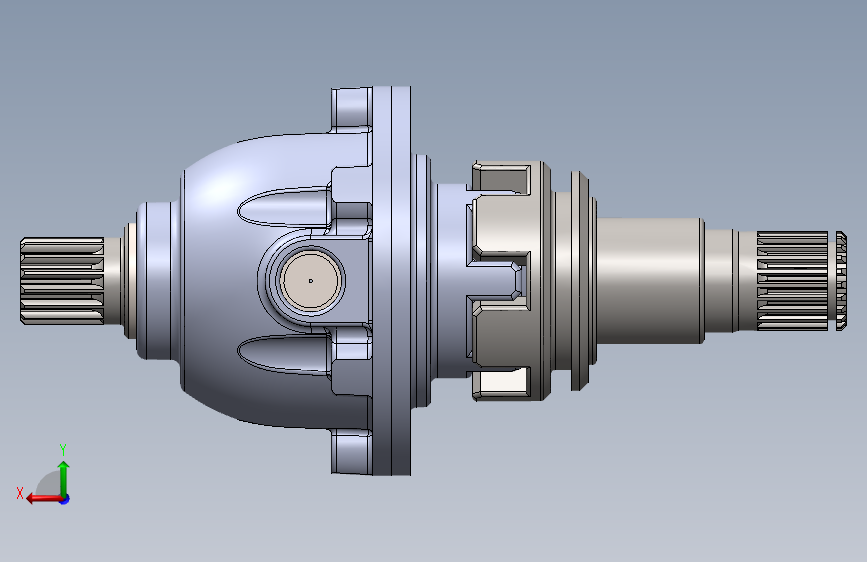Select the smooth cylindrical shaft section on right
Viewport: 867px width, 562px height.
tap(650, 280)
